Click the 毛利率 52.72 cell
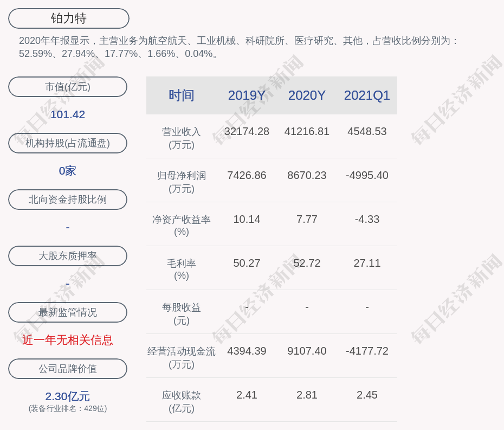 click(307, 263)
